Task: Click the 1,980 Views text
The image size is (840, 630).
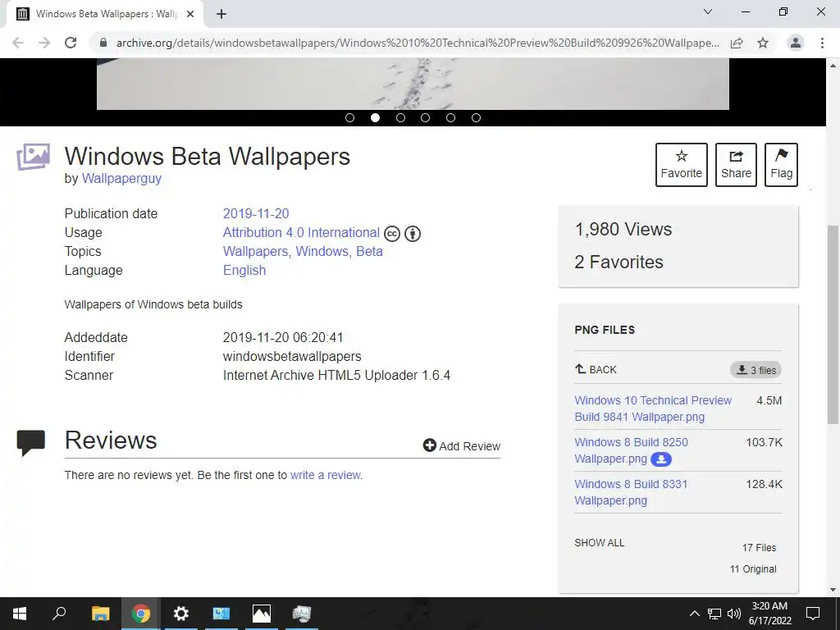Action: click(x=623, y=230)
